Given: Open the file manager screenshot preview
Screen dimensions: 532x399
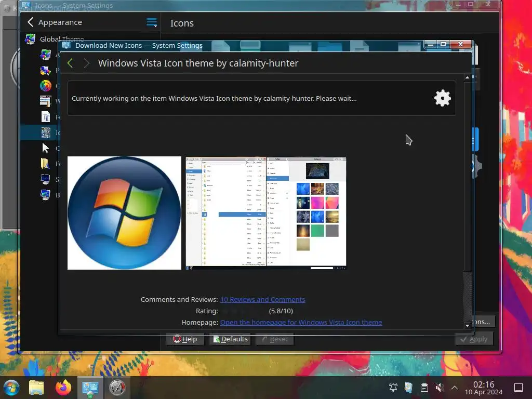Looking at the screenshot, I should 266,213.
